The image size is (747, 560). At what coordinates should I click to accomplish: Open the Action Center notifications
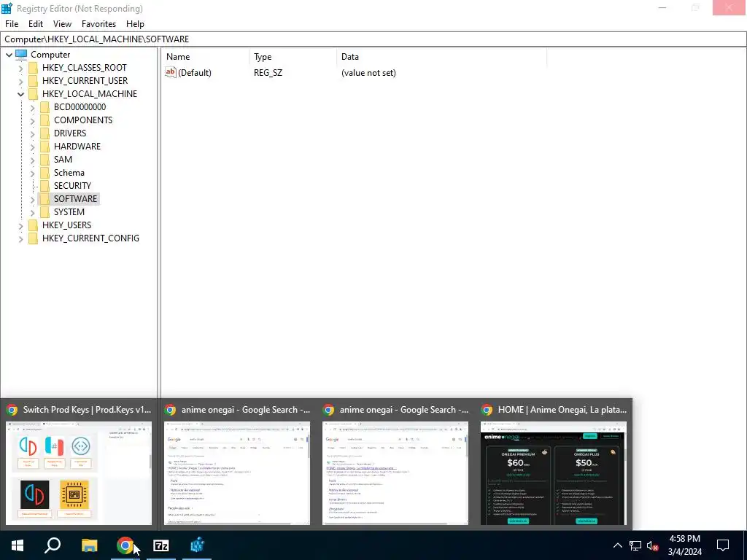pyautogui.click(x=723, y=545)
